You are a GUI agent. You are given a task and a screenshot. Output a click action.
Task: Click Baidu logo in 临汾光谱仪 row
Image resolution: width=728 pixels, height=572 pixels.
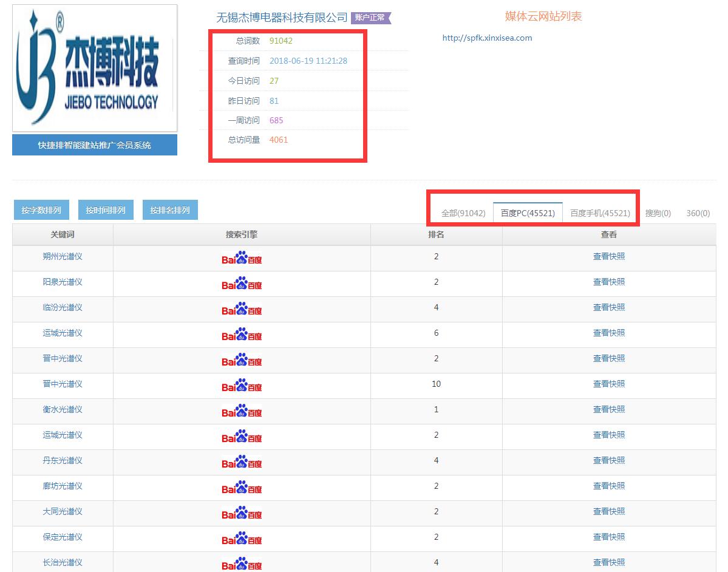(242, 310)
